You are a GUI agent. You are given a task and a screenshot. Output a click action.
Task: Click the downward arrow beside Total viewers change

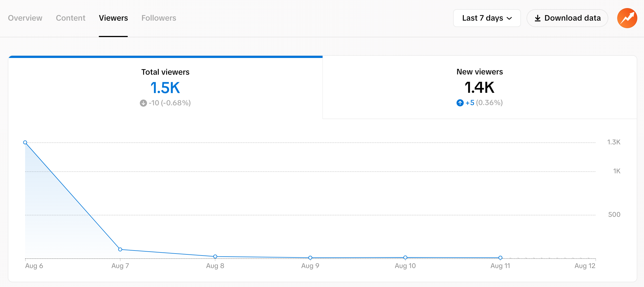click(x=143, y=103)
